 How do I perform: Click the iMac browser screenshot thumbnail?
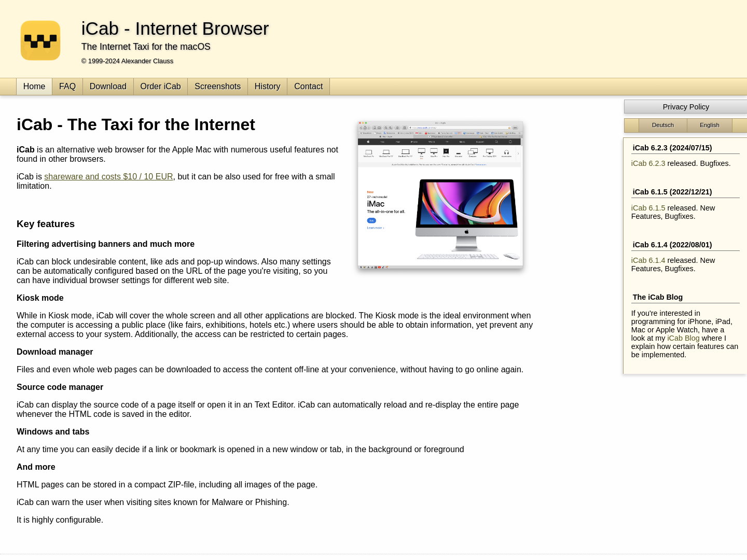pyautogui.click(x=440, y=195)
